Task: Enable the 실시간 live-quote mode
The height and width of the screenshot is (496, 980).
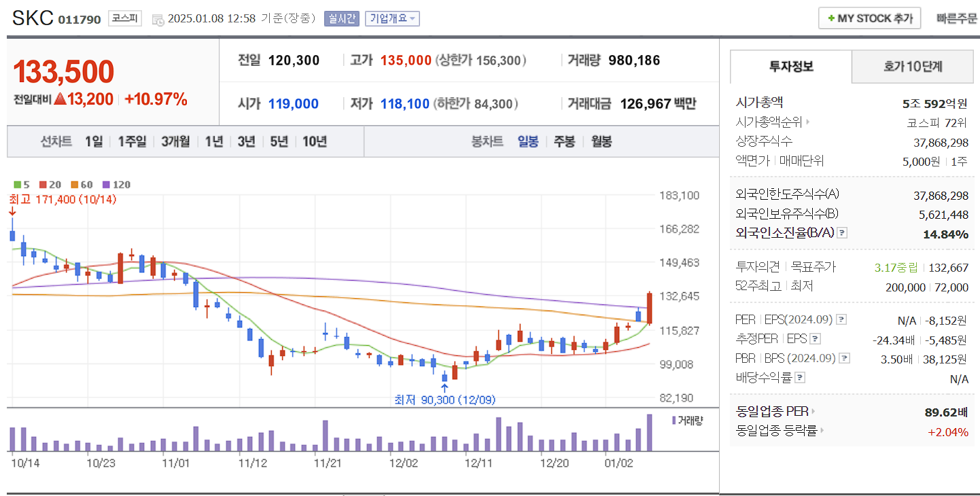Action: (341, 18)
